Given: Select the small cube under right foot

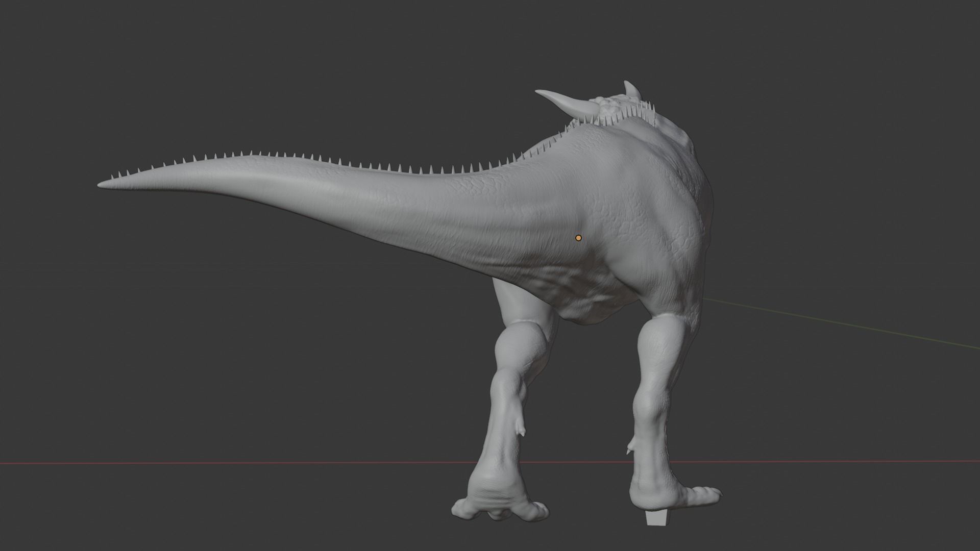Looking at the screenshot, I should click(656, 518).
